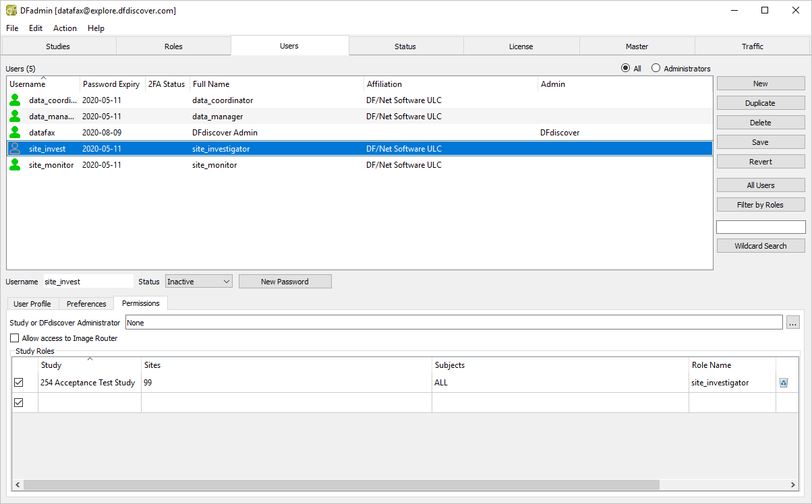Open the Action menu
Image resolution: width=812 pixels, height=504 pixels.
point(65,28)
